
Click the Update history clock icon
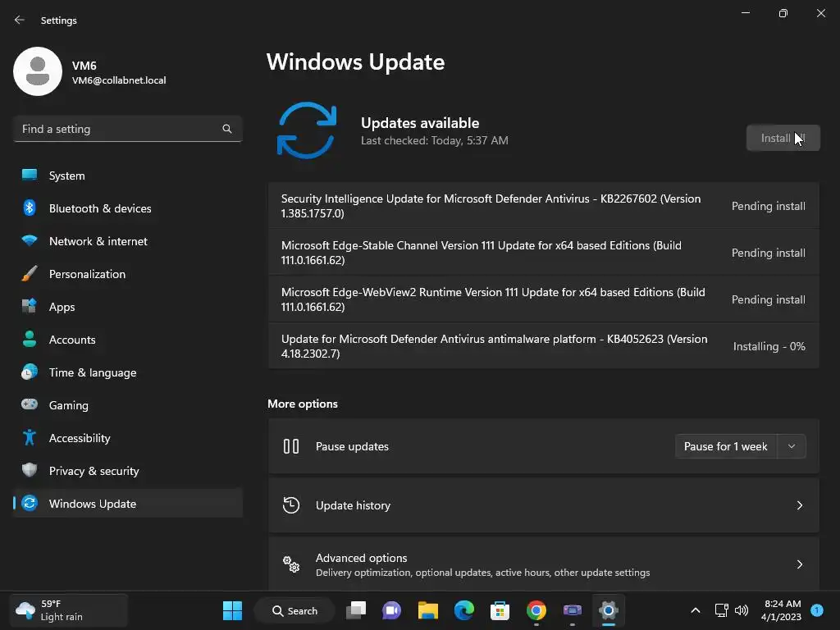coord(291,505)
